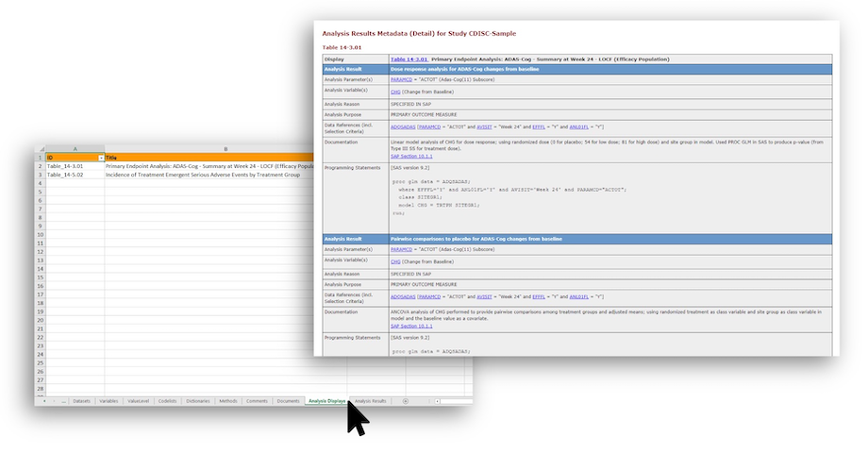Open PARAMCD link under Pairwise comparisons Analysis Parameter(s)
This screenshot has width=868, height=453.
401,250
